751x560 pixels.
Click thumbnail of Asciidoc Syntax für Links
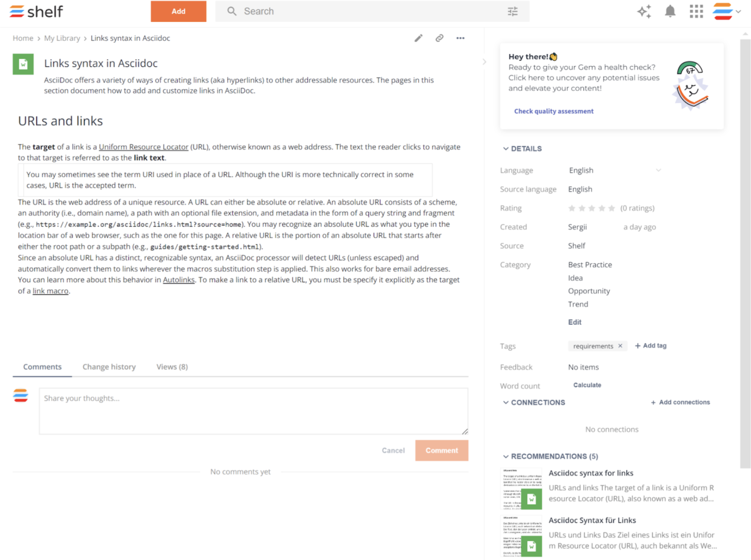tap(521, 536)
